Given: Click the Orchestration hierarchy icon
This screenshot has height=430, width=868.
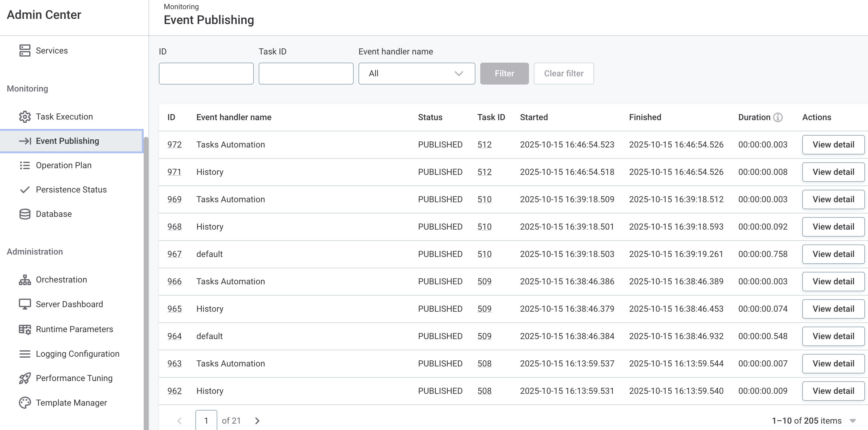Looking at the screenshot, I should click(25, 279).
